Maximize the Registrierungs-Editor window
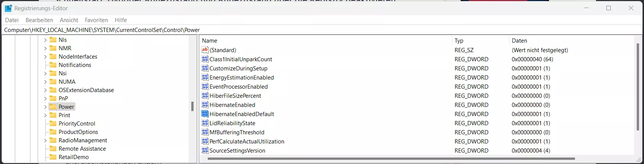Viewport: 644px width, 164px height. pos(609,8)
